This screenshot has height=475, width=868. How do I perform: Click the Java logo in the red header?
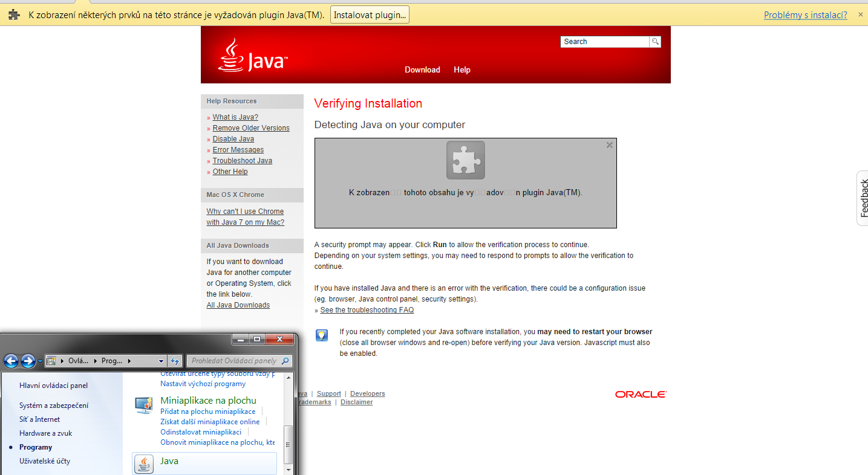click(x=253, y=56)
